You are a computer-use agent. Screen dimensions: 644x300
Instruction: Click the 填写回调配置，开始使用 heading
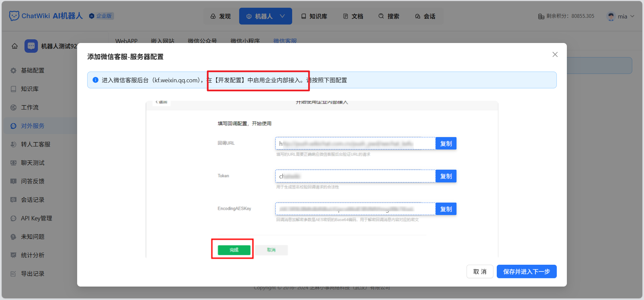pos(245,124)
